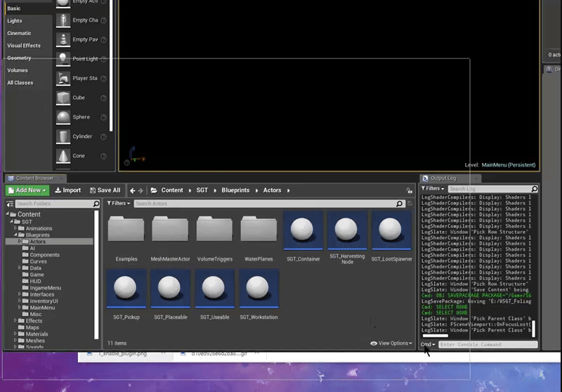Screen dimensions: 562x392
Task: Click the Output Log horizontal scrollbar
Action: pos(436,336)
